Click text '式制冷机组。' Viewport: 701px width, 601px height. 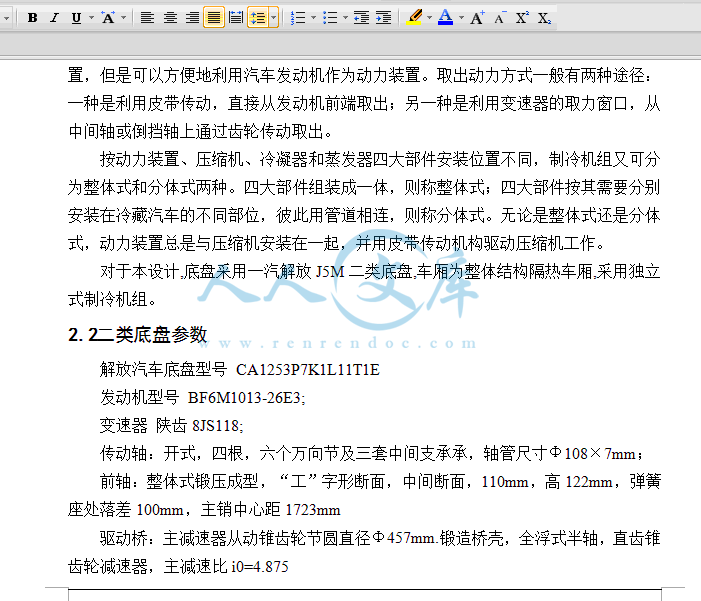[112, 300]
